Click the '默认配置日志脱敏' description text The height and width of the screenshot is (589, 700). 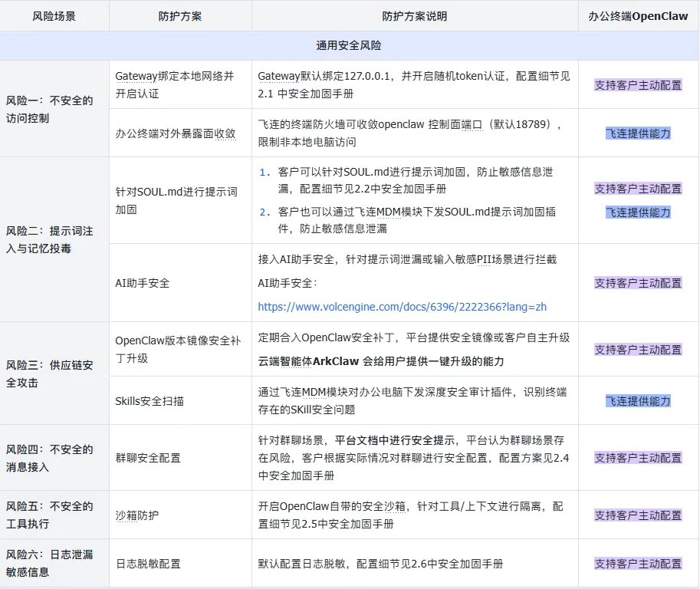tap(380, 564)
